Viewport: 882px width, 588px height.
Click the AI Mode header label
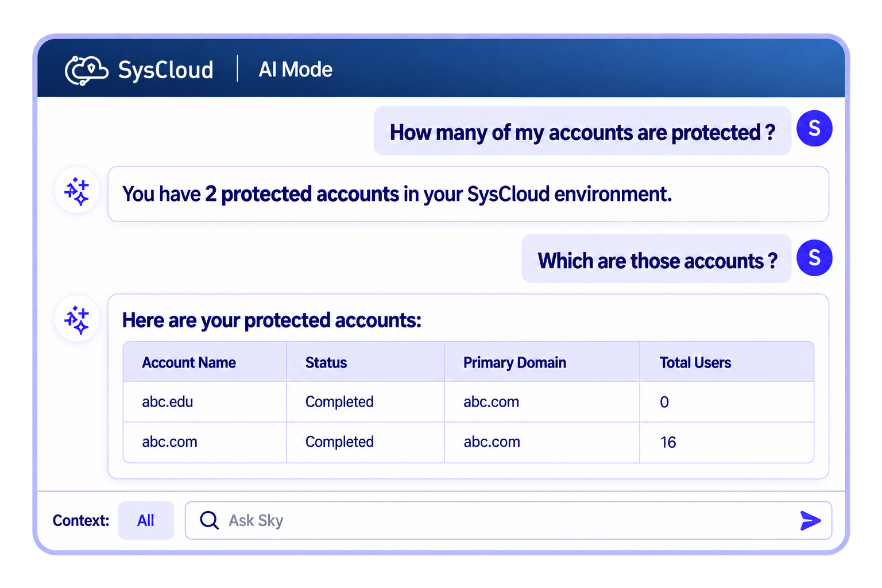point(296,69)
